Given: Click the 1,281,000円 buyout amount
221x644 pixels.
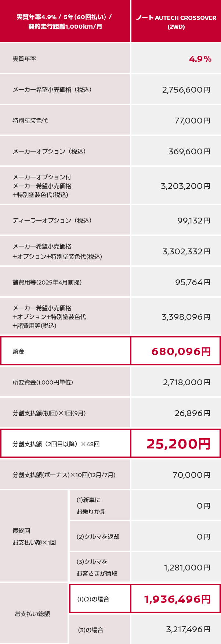Looking at the screenshot, I should point(187,568).
